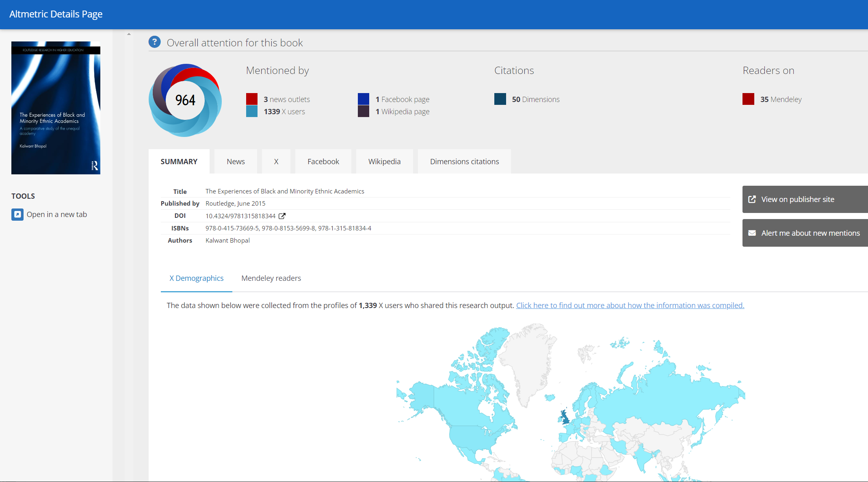This screenshot has height=482, width=868.
Task: Click the blue Facebook page color square
Action: (364, 99)
